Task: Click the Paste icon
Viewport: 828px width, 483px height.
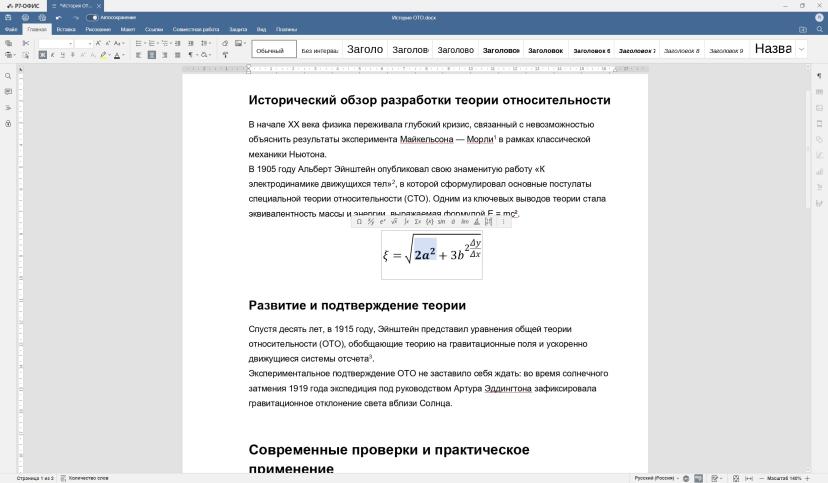Action: point(8,55)
